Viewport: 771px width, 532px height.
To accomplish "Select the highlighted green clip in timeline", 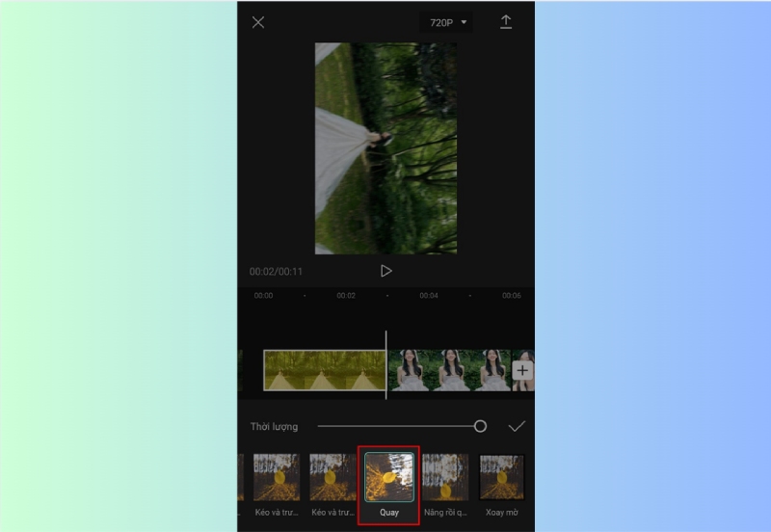I will pyautogui.click(x=324, y=370).
